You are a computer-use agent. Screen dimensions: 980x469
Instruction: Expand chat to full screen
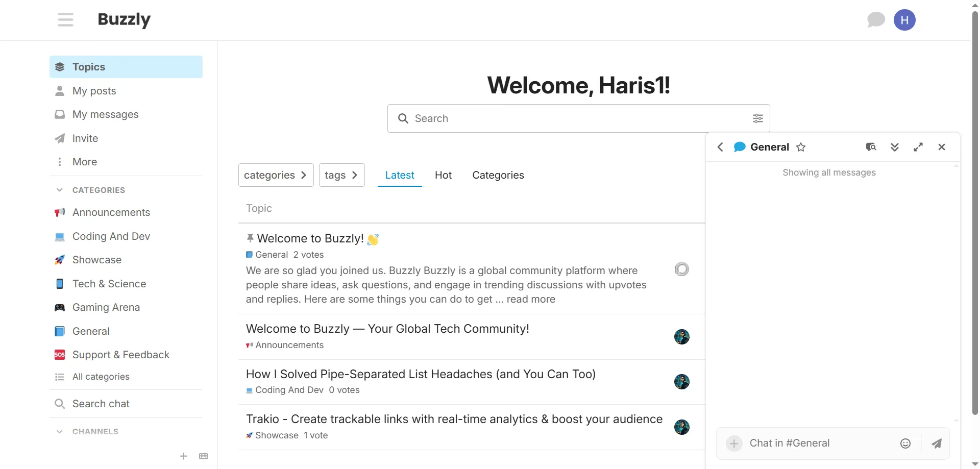click(x=918, y=147)
